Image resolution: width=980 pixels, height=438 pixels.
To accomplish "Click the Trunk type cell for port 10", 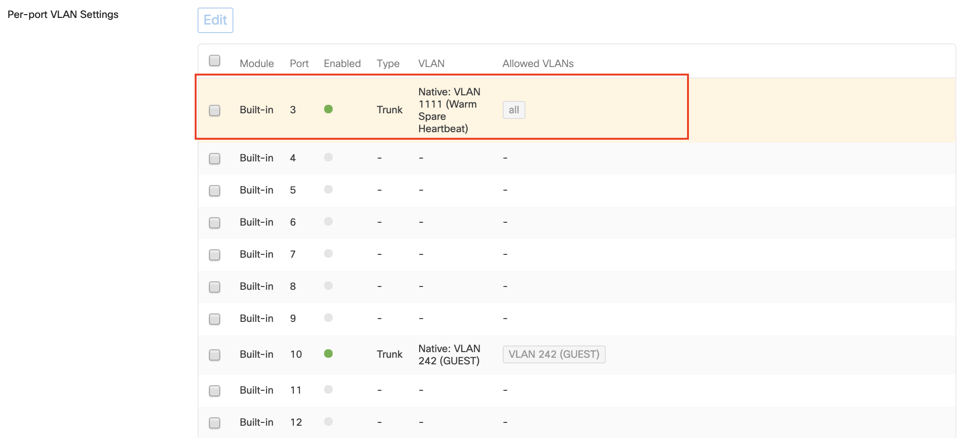I will click(x=389, y=354).
